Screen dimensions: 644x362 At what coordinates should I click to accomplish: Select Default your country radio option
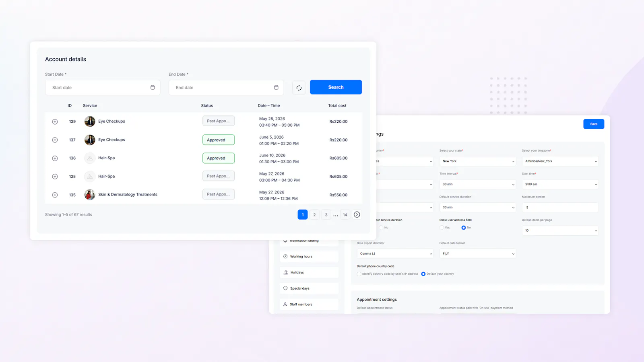click(423, 274)
